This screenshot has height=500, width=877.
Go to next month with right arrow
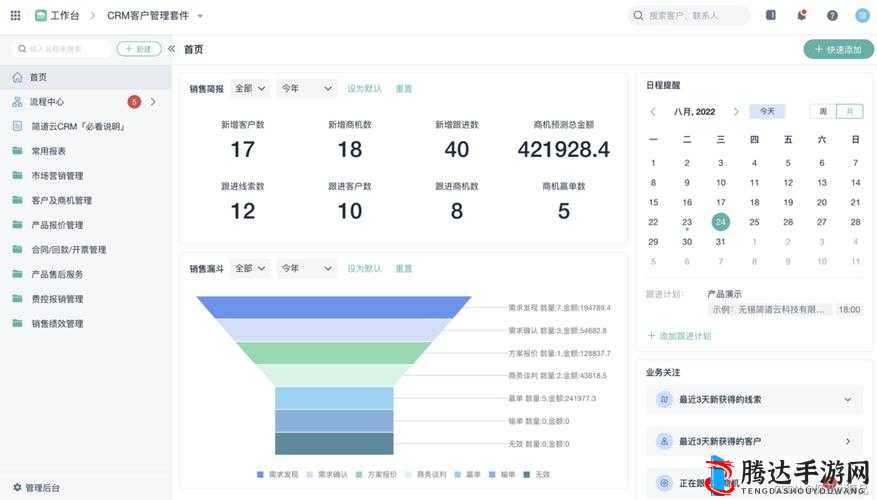[736, 112]
